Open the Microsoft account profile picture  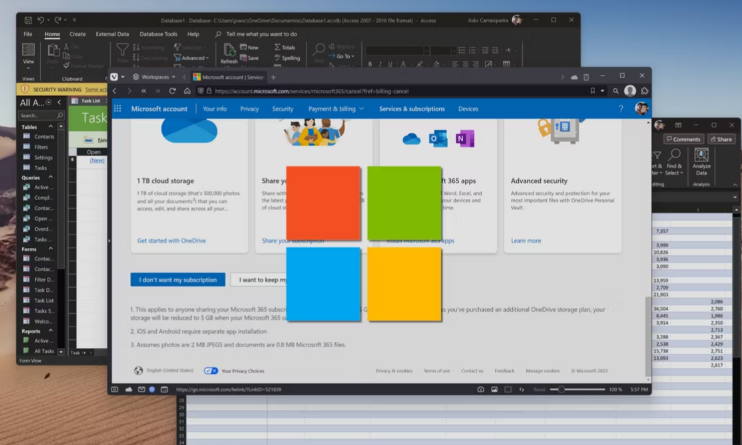click(x=641, y=108)
